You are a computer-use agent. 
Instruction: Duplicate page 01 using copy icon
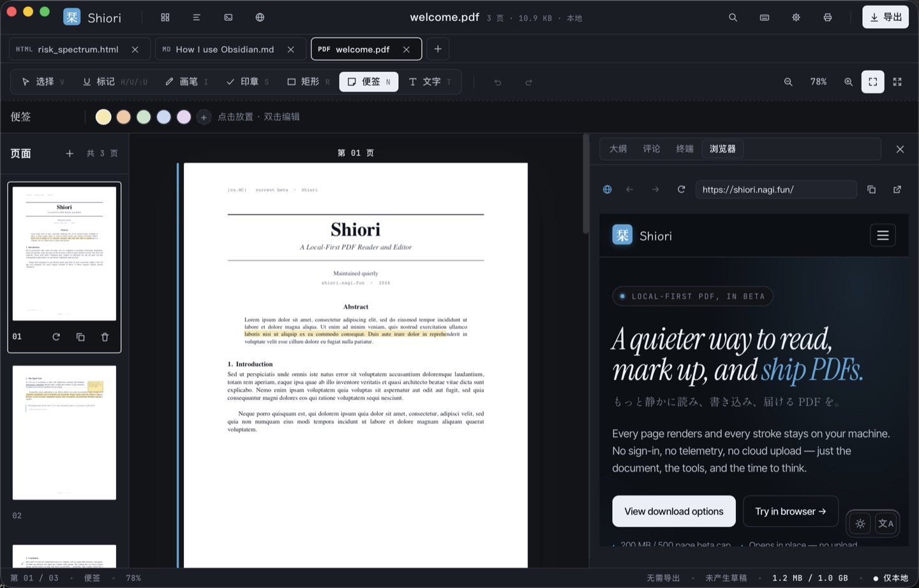(x=80, y=337)
